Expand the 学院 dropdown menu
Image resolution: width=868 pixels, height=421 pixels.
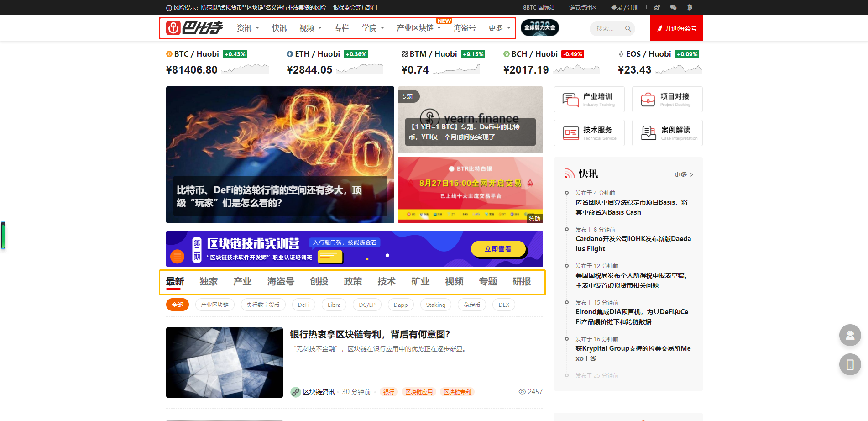pos(373,28)
